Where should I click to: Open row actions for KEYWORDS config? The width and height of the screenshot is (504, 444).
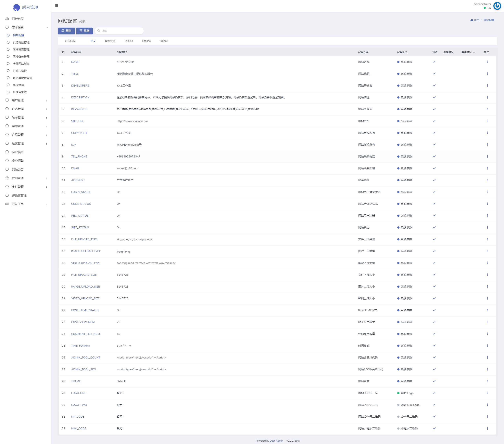[x=487, y=109]
